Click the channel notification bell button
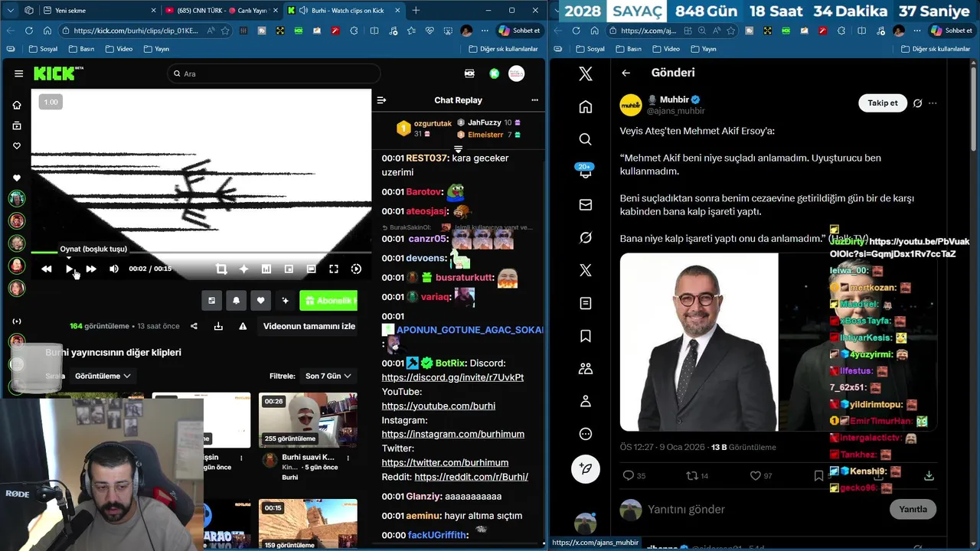The width and height of the screenshot is (980, 551). 236,301
